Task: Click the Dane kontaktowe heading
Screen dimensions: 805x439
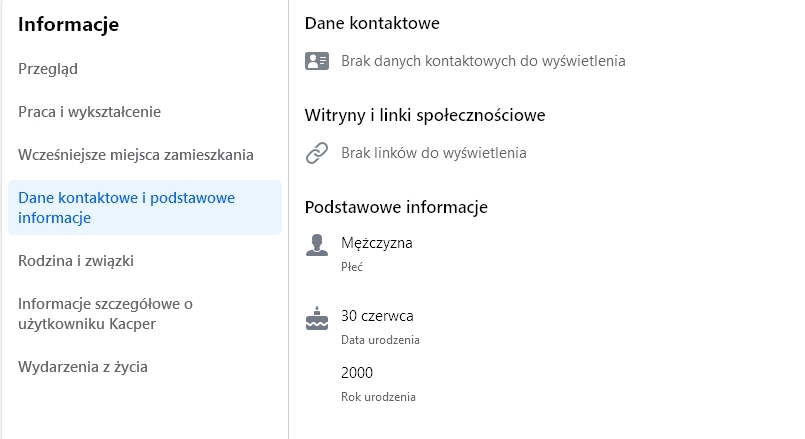Action: pos(372,23)
